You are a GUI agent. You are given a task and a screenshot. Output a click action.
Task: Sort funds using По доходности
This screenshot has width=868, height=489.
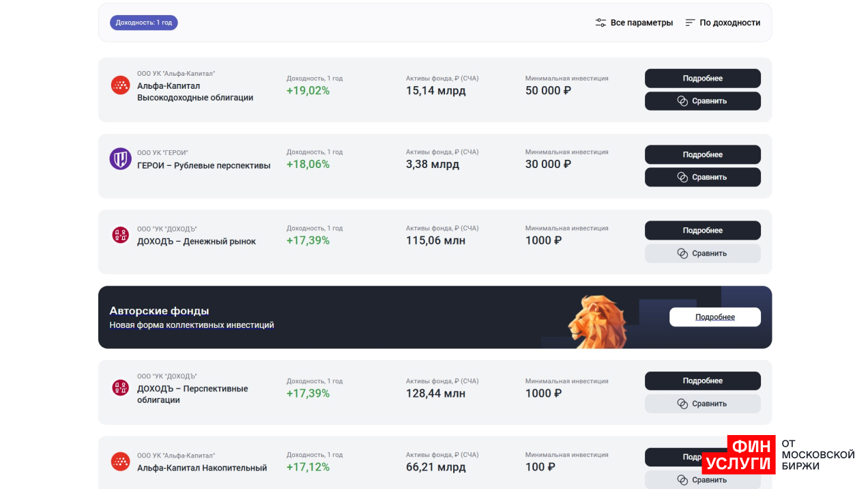coord(723,23)
